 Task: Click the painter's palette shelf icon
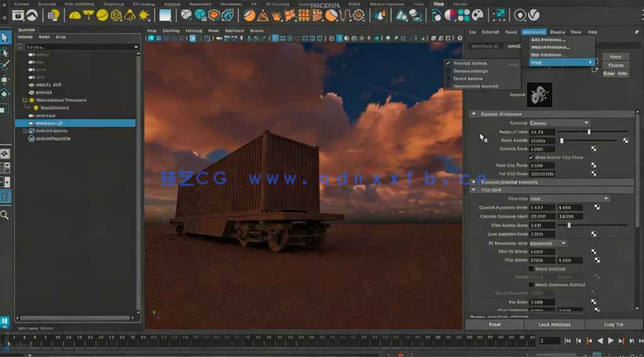[x=478, y=15]
